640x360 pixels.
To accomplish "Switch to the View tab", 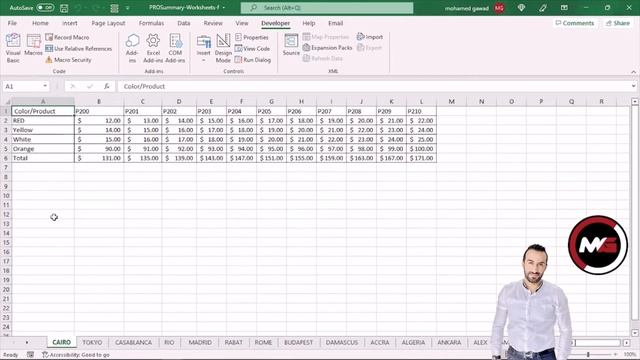I will (242, 23).
